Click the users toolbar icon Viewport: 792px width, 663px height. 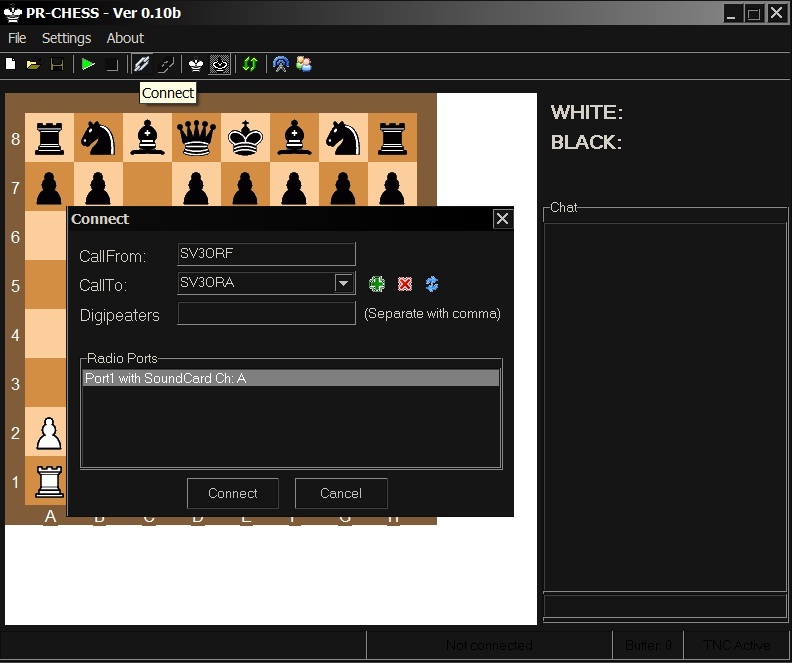click(304, 65)
